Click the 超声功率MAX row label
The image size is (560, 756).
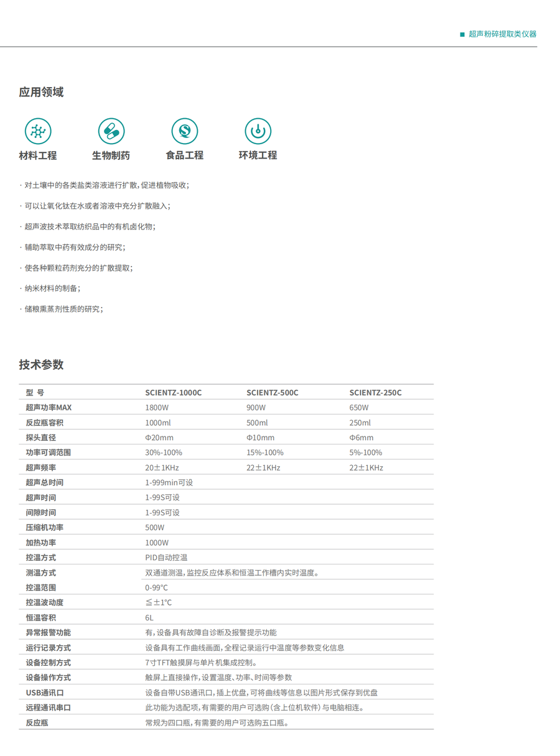click(x=49, y=408)
